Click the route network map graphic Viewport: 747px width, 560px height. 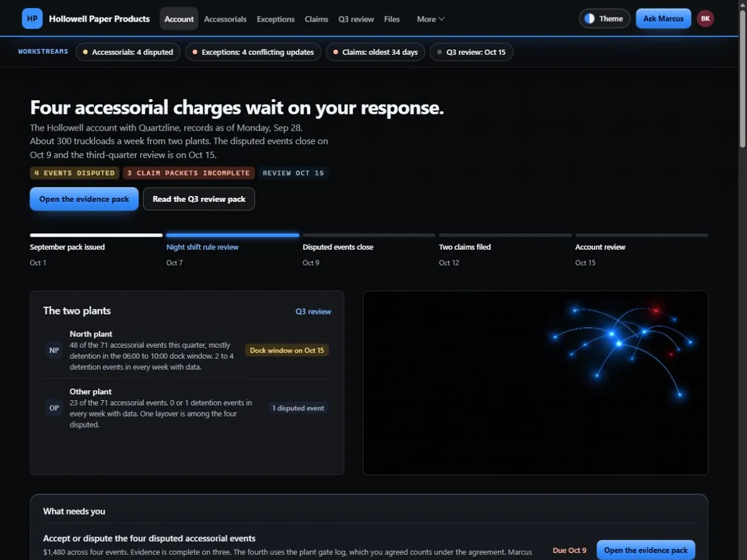(x=535, y=383)
